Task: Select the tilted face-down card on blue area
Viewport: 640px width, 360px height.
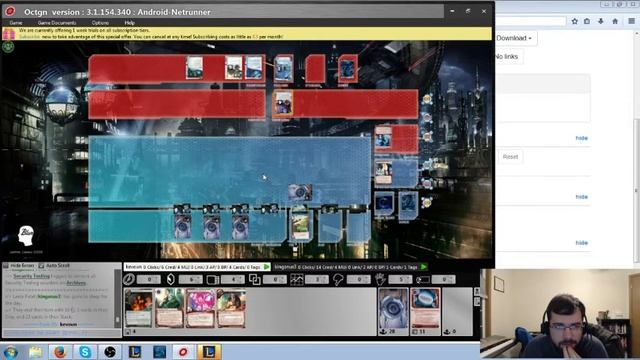Action: [x=300, y=192]
